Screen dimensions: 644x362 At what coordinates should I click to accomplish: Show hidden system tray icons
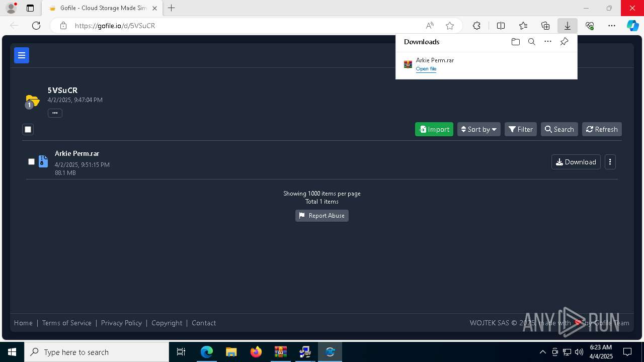[542, 352]
